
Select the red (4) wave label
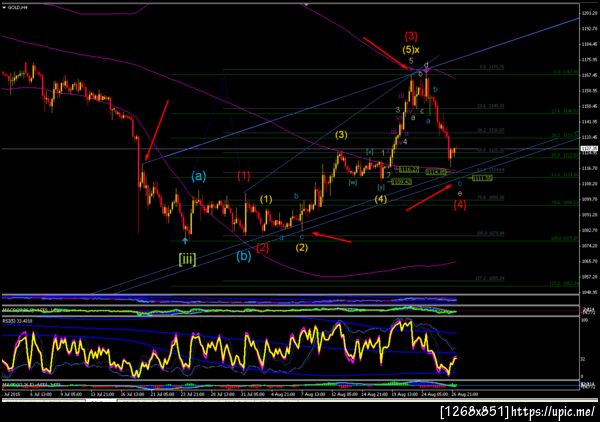pos(460,205)
